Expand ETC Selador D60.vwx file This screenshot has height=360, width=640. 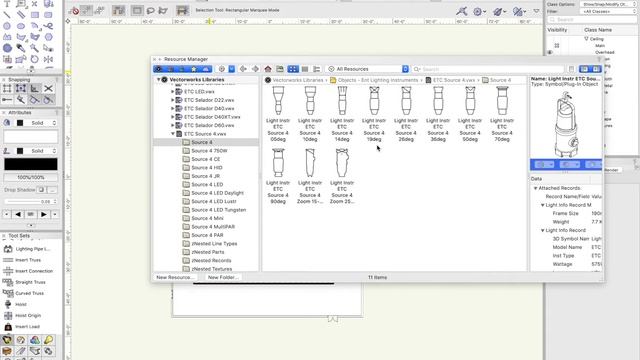(173, 125)
